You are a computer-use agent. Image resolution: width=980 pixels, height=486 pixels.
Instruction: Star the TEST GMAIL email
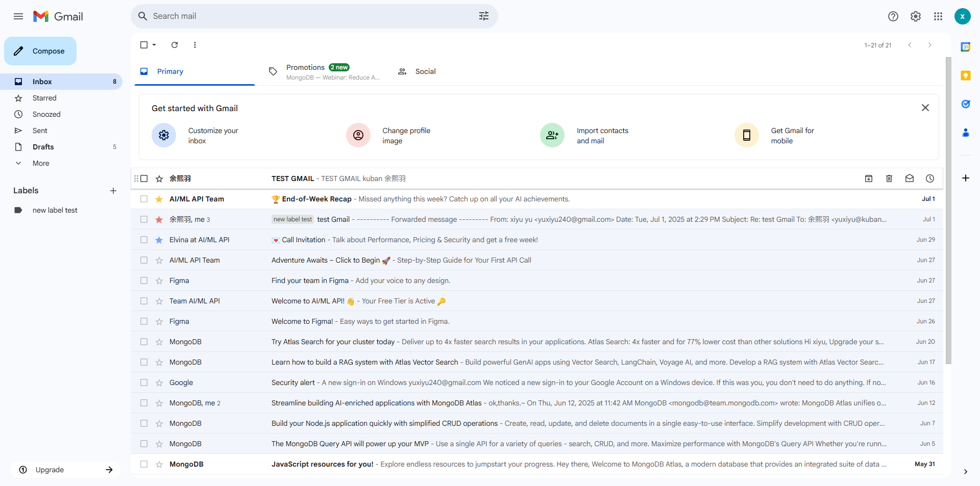[x=159, y=178]
